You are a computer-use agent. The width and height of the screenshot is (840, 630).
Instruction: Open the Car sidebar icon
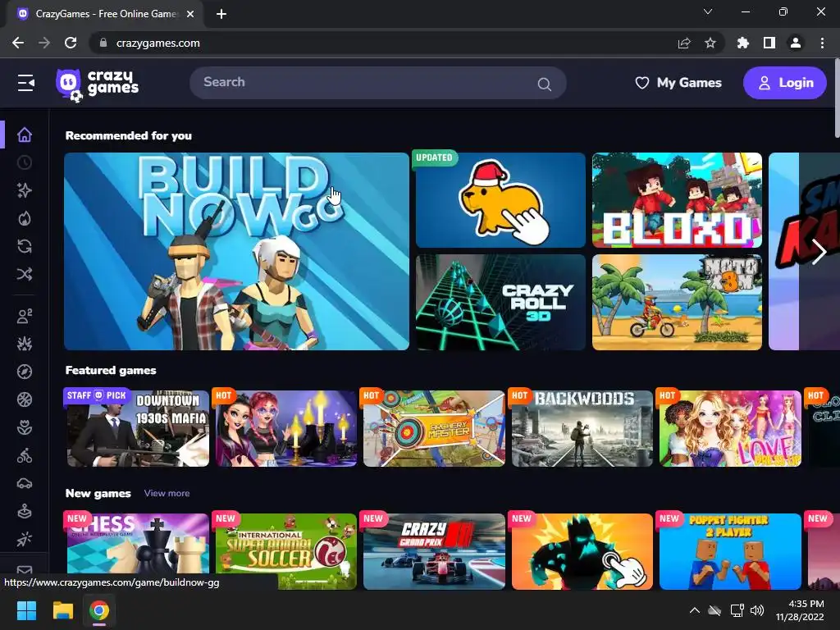[25, 483]
